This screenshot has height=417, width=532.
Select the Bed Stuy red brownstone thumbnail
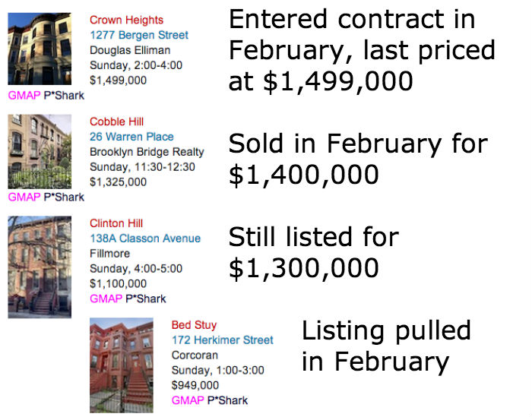pyautogui.click(x=122, y=365)
